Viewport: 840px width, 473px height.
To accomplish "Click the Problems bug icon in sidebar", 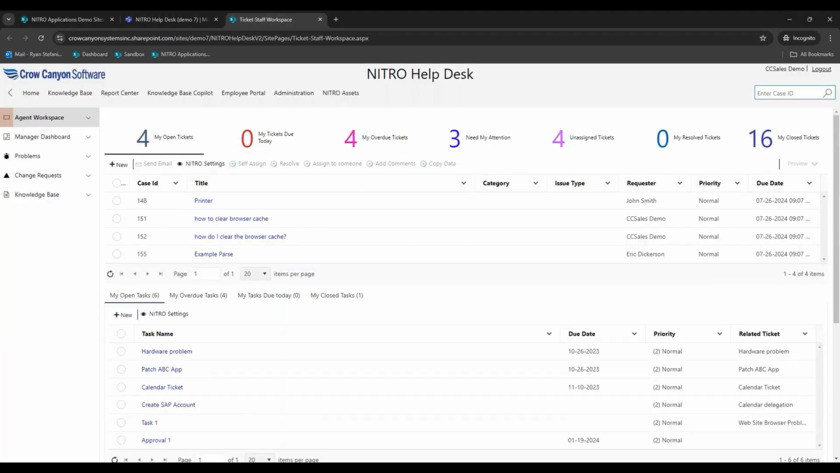I will 6,156.
